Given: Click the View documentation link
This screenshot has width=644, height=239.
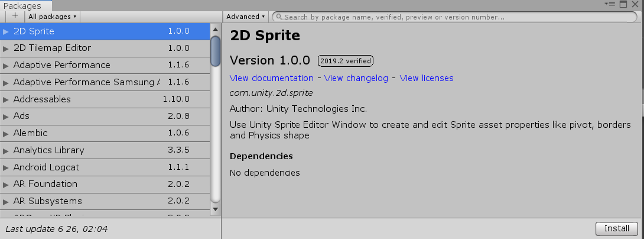Looking at the screenshot, I should tap(271, 78).
